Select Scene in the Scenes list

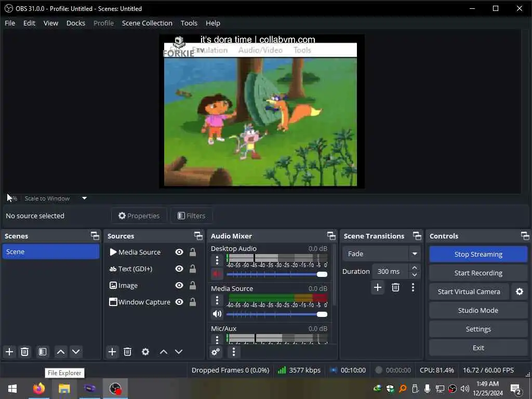pos(50,252)
